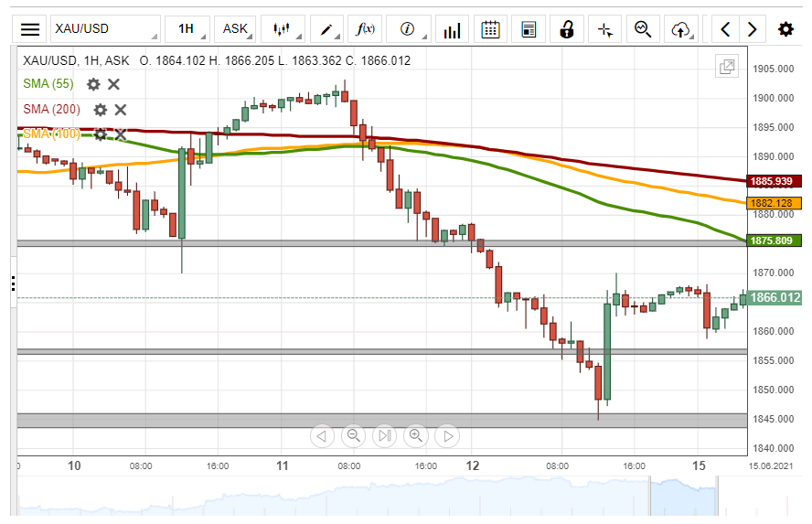Open settings for SMA (100)

tap(100, 134)
